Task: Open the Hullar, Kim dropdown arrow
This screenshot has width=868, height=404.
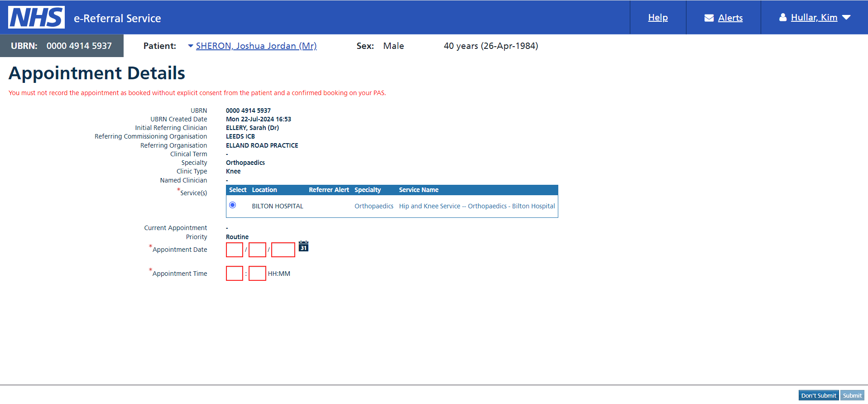Action: pos(846,18)
